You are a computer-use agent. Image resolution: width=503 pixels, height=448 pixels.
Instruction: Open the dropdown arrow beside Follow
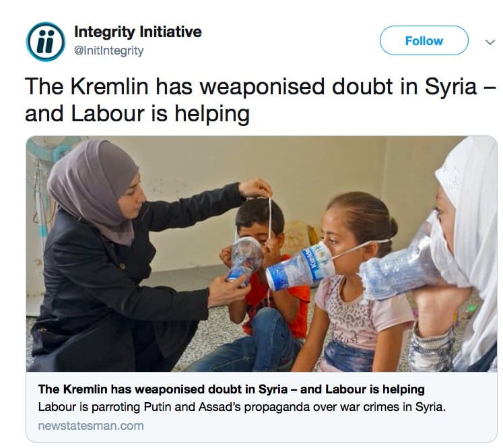(490, 42)
